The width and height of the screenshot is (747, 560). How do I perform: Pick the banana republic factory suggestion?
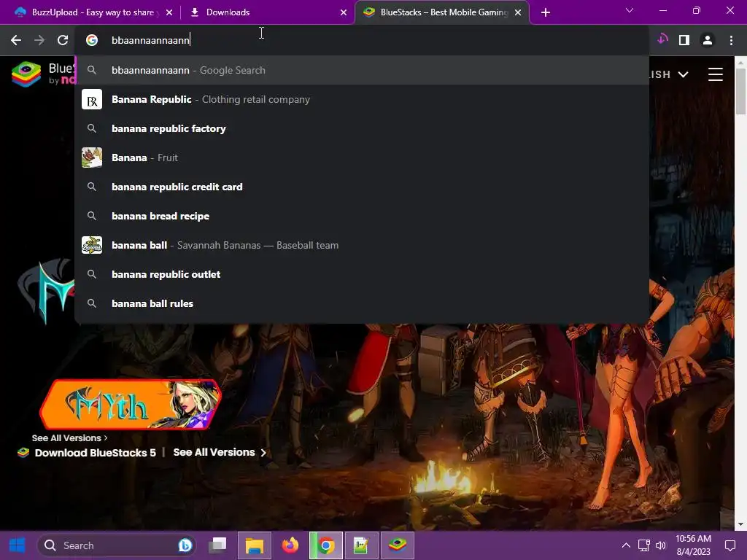click(362, 128)
